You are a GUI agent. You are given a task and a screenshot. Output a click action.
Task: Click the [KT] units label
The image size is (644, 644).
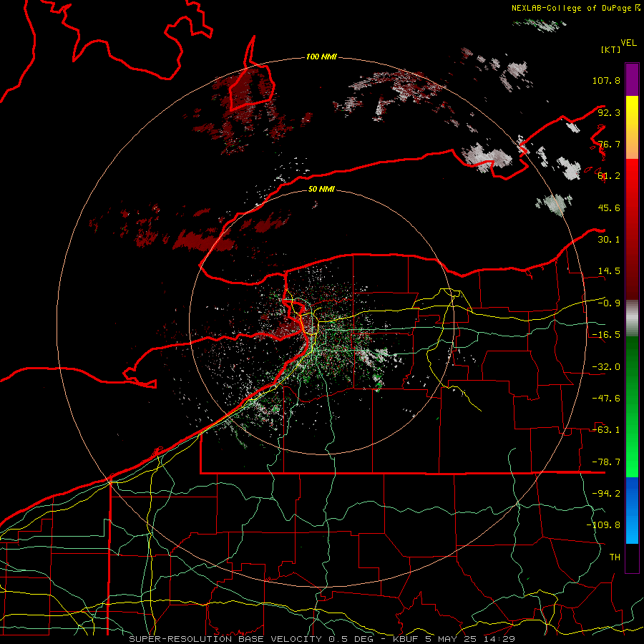pyautogui.click(x=610, y=49)
